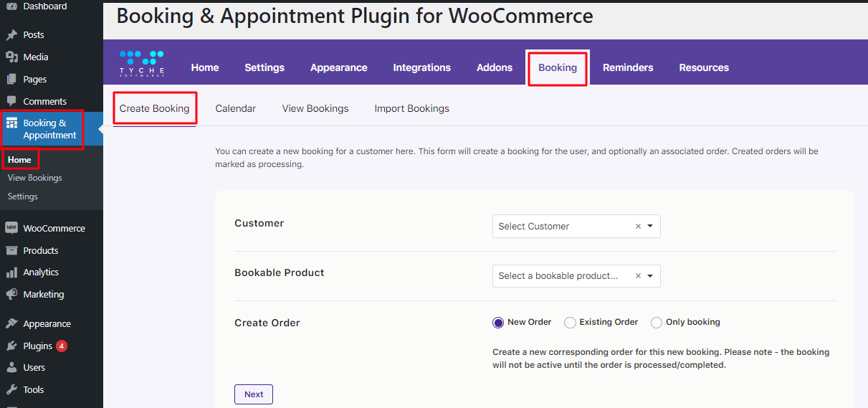Expand Customer dropdown using its arrow
Viewport: 868px width, 408px height.
650,227
